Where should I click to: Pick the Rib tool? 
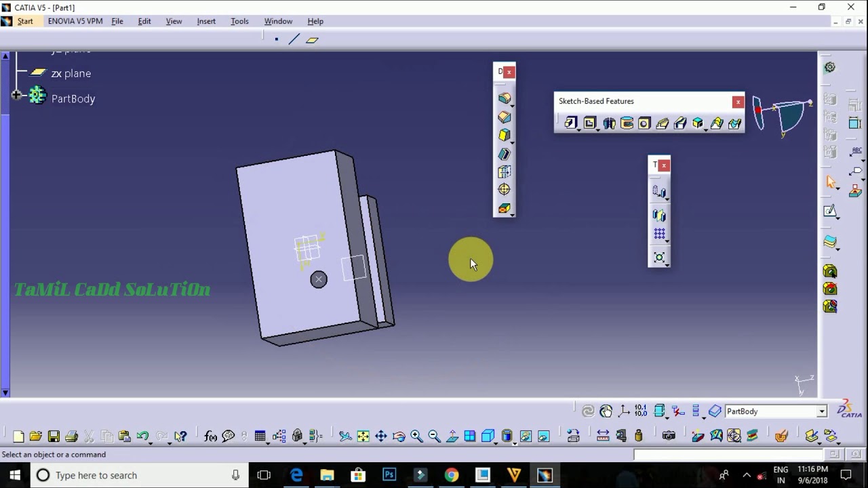[663, 123]
